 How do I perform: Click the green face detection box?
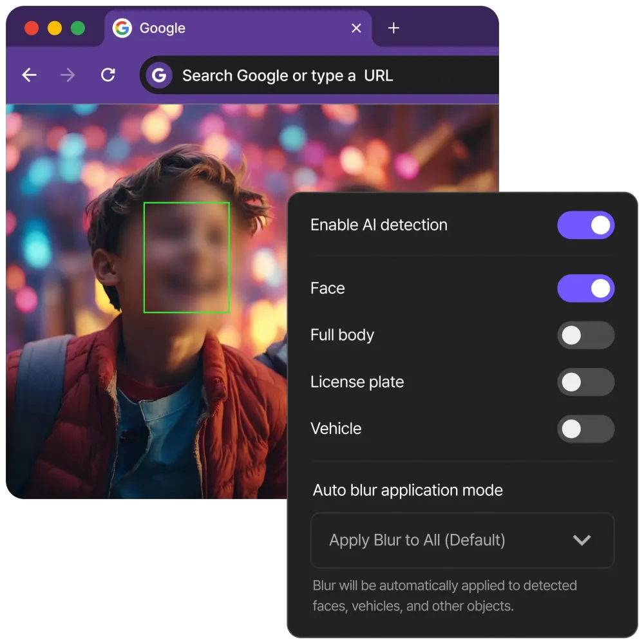186,258
